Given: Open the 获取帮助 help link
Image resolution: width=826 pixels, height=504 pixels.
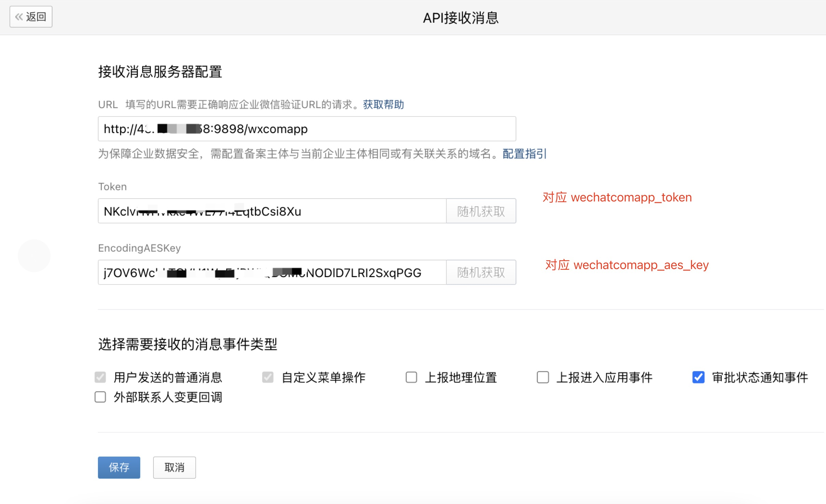Looking at the screenshot, I should click(x=383, y=104).
